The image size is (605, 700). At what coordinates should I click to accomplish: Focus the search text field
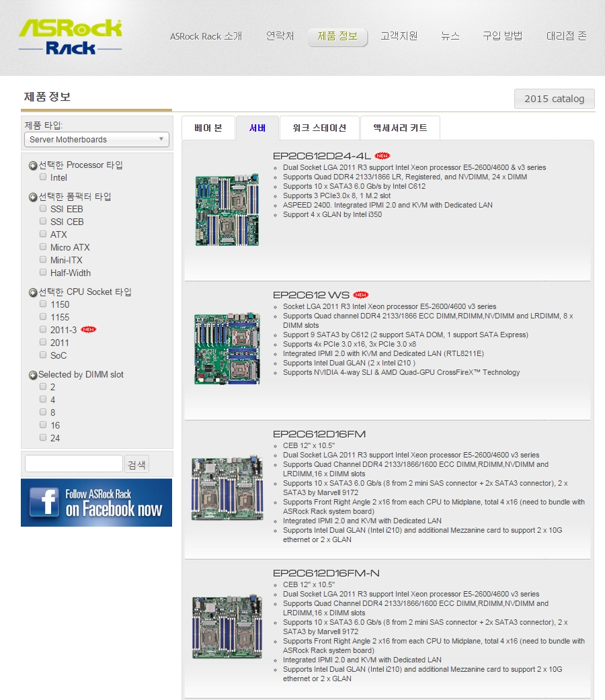pos(74,464)
